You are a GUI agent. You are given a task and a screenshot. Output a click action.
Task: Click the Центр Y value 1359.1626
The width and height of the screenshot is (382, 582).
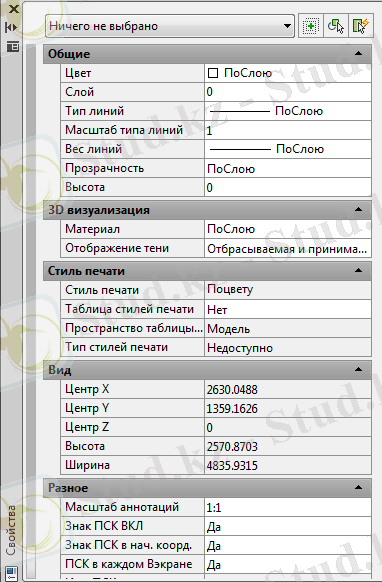click(x=288, y=408)
